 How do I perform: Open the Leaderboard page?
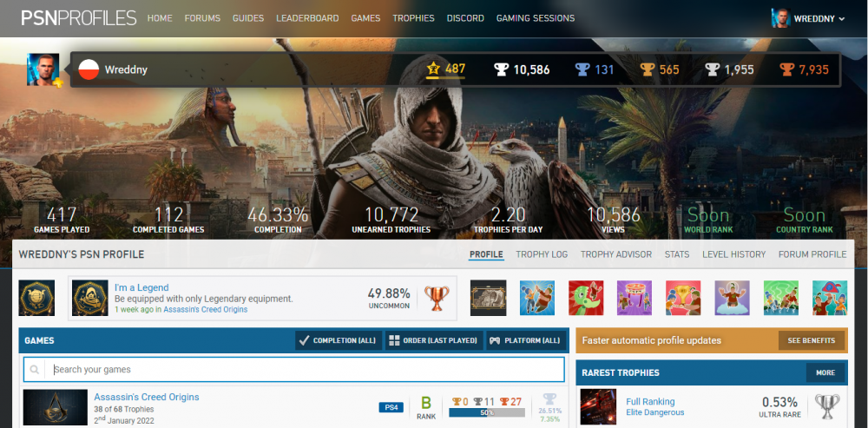coord(307,18)
